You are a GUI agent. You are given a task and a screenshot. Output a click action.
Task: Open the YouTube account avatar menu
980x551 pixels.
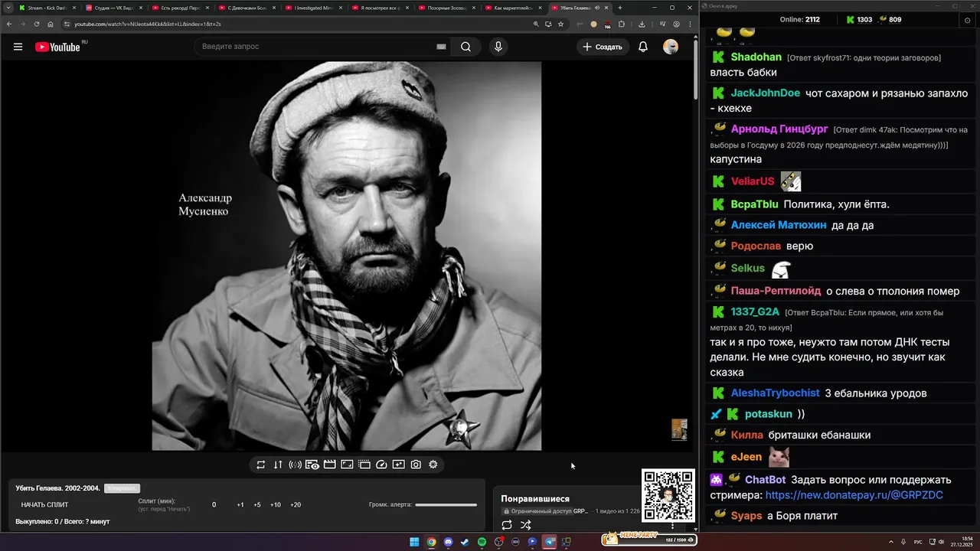[x=671, y=47]
